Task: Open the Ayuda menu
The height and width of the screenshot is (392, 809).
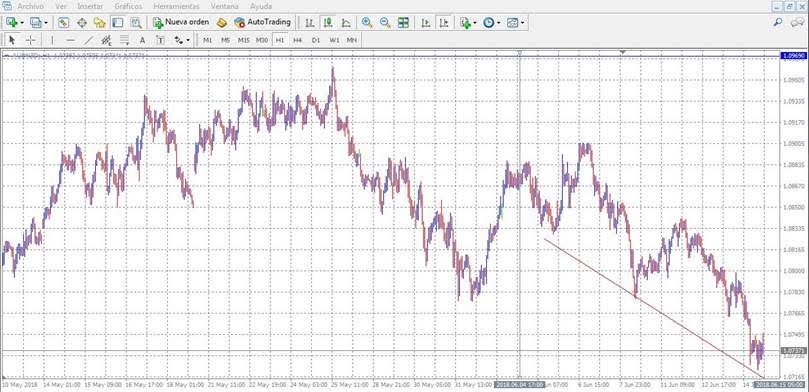Action: click(261, 7)
